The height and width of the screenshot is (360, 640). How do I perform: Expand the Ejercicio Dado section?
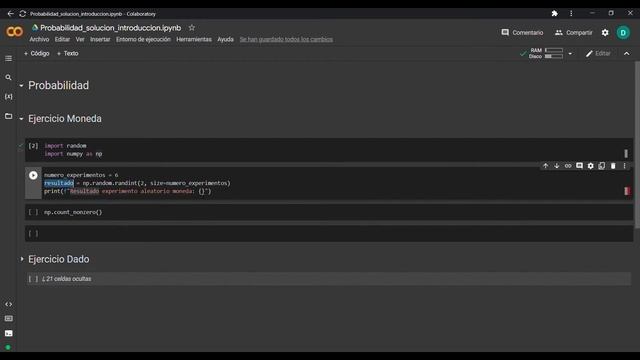tap(21, 259)
